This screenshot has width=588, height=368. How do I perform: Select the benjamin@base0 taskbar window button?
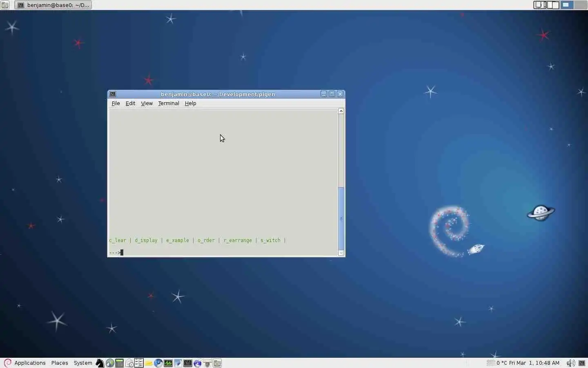[x=53, y=5]
